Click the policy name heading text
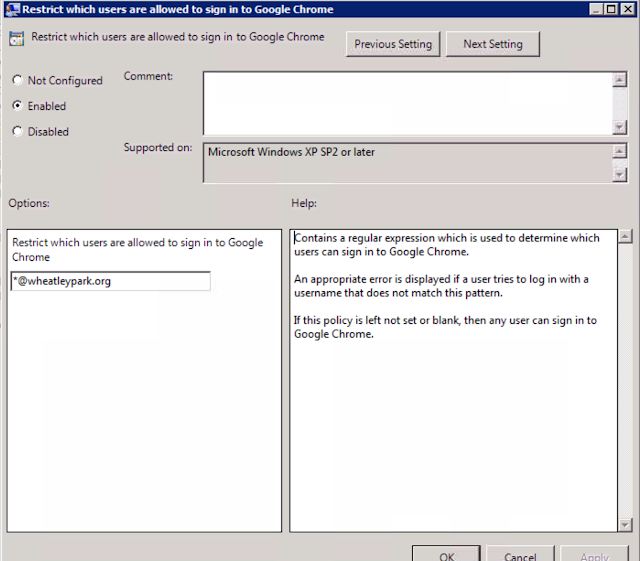This screenshot has width=640, height=561. [178, 37]
